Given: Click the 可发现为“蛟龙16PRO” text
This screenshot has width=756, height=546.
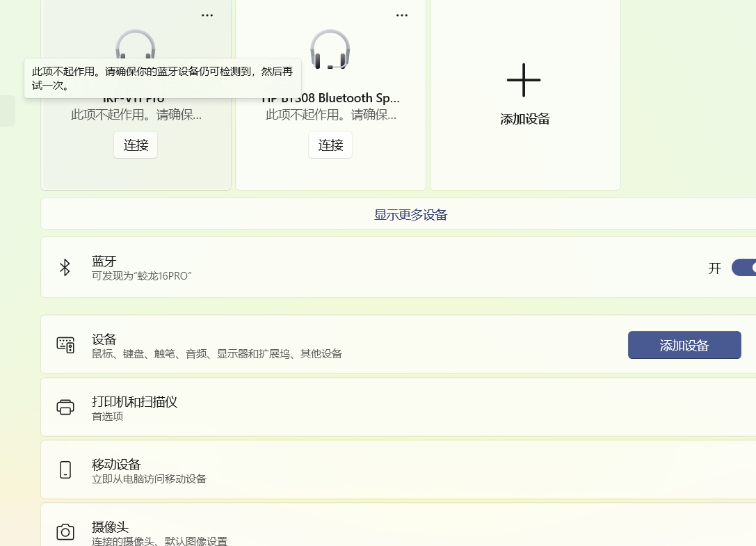Looking at the screenshot, I should 142,276.
